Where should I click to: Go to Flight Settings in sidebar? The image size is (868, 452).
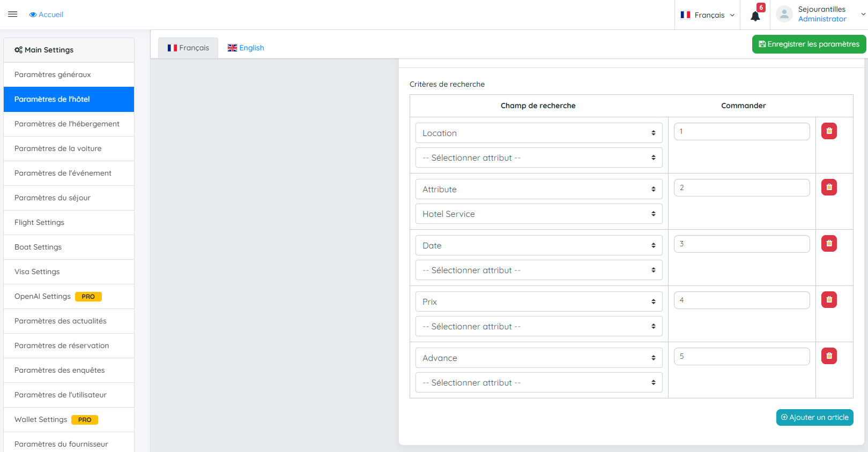40,223
